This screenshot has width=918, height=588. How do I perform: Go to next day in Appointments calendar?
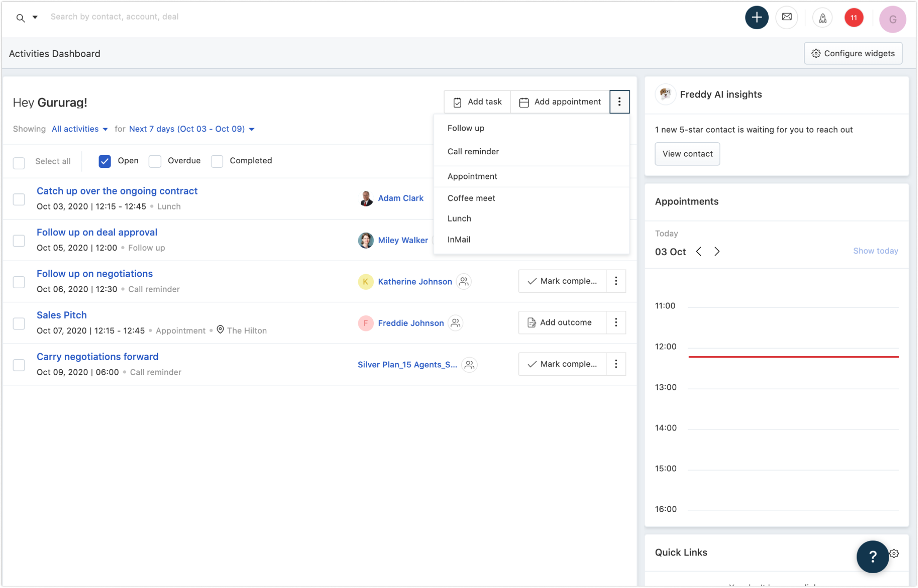click(x=717, y=251)
